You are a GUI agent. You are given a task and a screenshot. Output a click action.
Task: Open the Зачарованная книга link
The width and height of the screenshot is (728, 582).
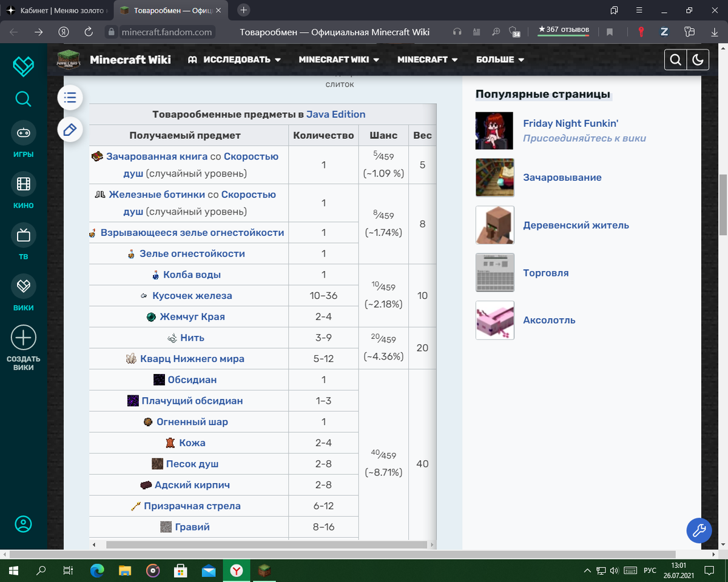point(157,156)
